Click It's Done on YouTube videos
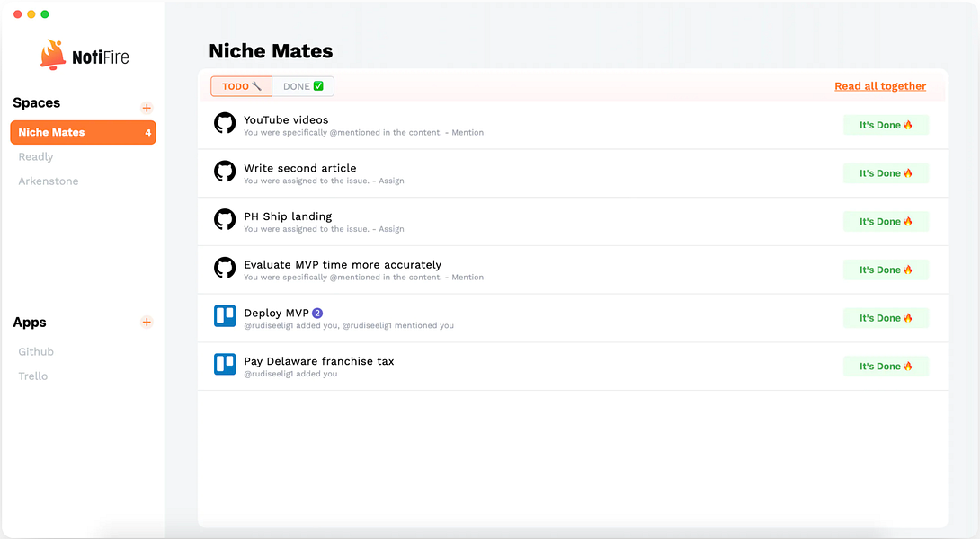Viewport: 980px width, 539px height. click(x=886, y=125)
